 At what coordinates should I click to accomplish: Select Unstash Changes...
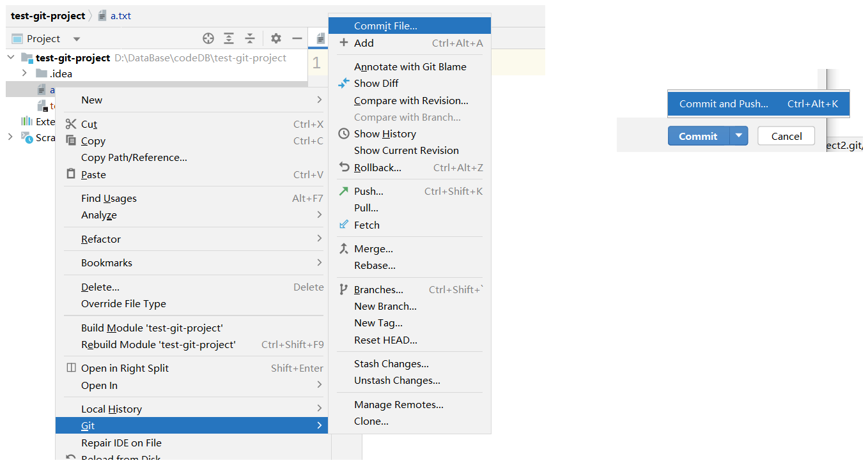410,380
